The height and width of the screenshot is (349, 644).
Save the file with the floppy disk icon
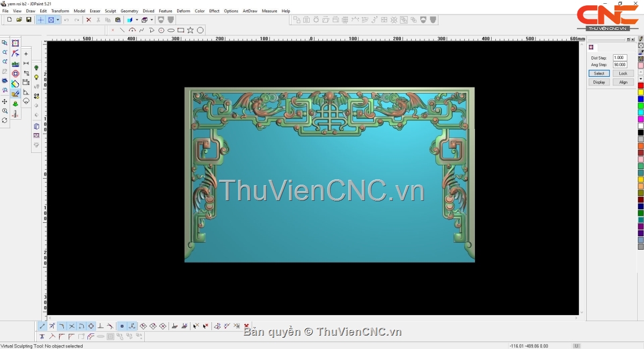pyautogui.click(x=29, y=20)
